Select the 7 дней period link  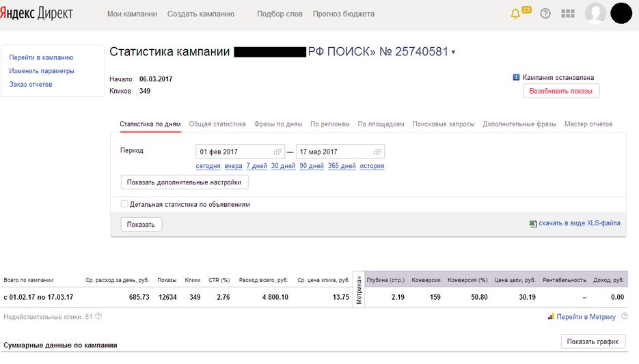tap(257, 166)
